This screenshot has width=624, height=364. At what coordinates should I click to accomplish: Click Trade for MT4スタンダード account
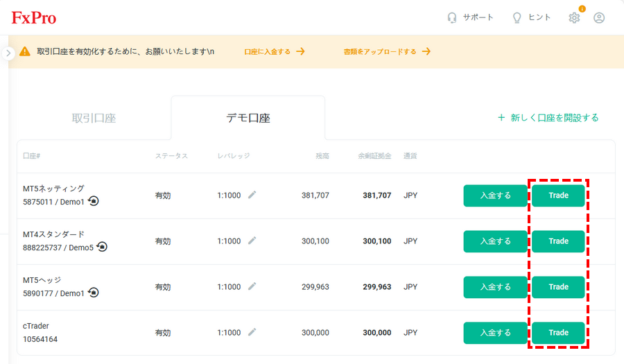(x=558, y=241)
